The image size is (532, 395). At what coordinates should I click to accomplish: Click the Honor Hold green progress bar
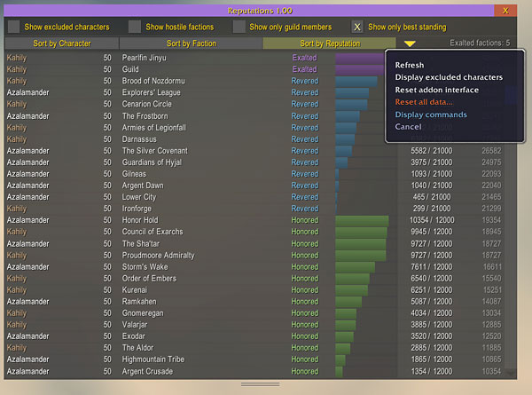(x=362, y=220)
